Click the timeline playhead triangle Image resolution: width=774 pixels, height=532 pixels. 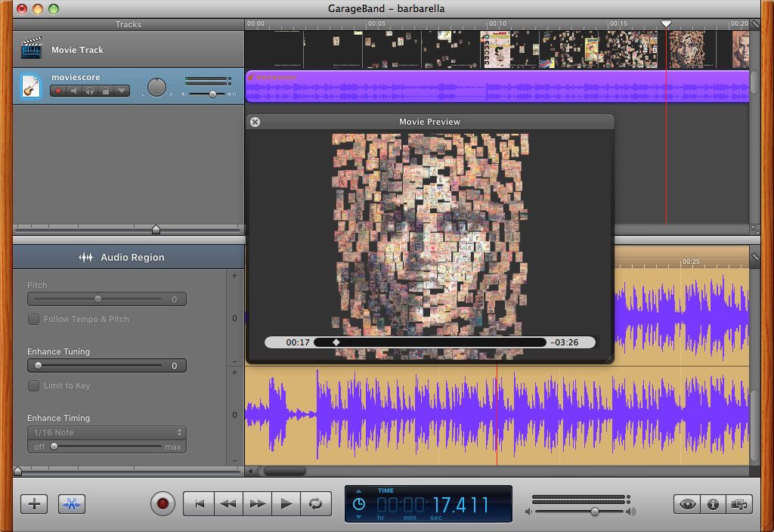click(666, 23)
